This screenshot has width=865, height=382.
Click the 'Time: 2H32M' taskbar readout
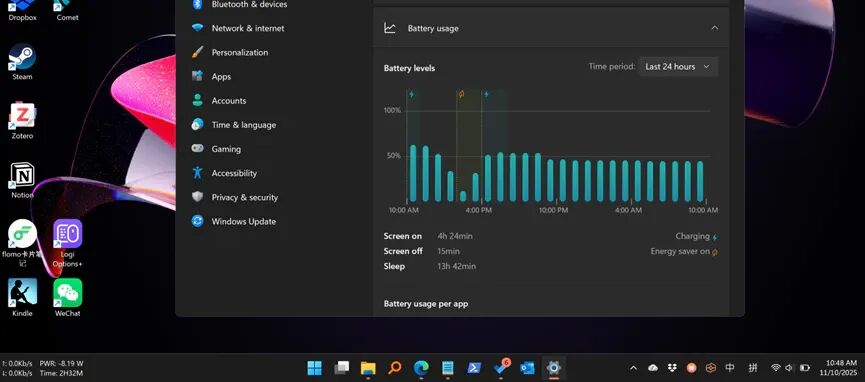(61, 373)
